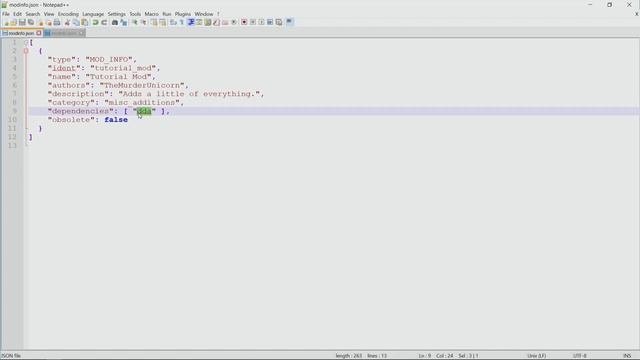640x360 pixels.
Task: Click "Adds a little of everything." text
Action: pyautogui.click(x=189, y=94)
